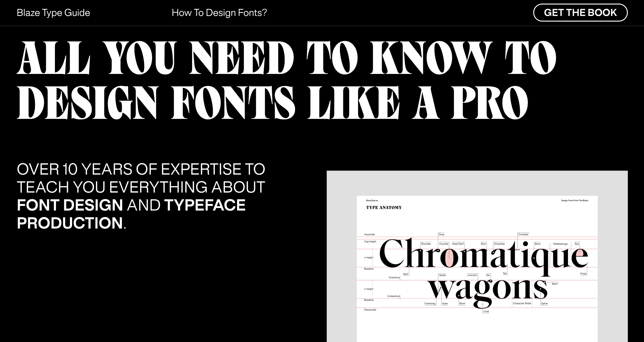Click the Sidebearings label between dashed lines
644x342 pixels.
560,244
